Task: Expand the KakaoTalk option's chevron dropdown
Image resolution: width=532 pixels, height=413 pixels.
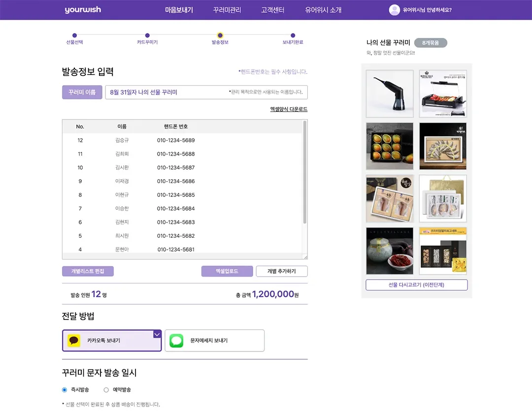Action: (x=157, y=334)
